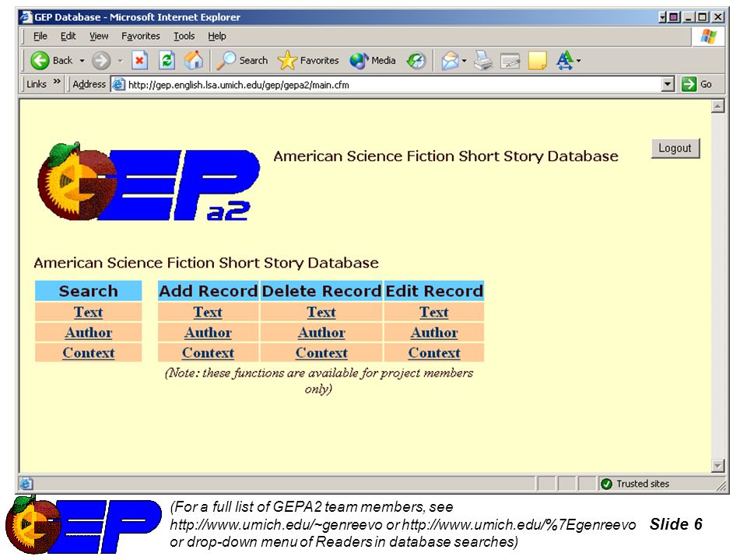Click the Edit page icon

[510, 61]
